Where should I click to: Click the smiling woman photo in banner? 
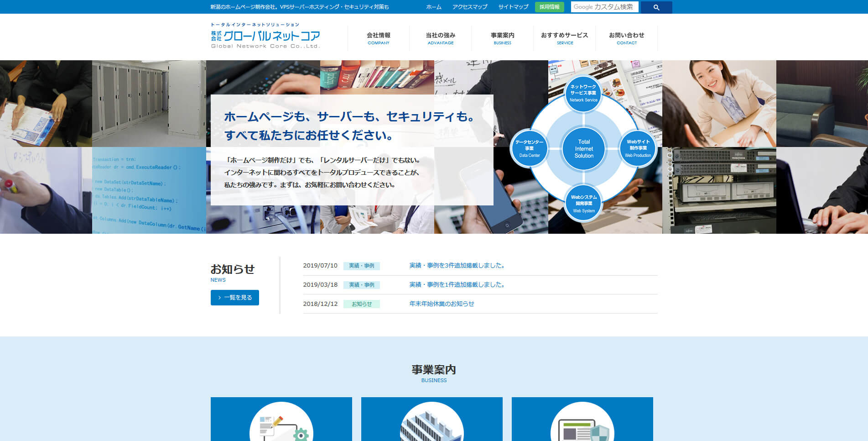pyautogui.click(x=719, y=104)
